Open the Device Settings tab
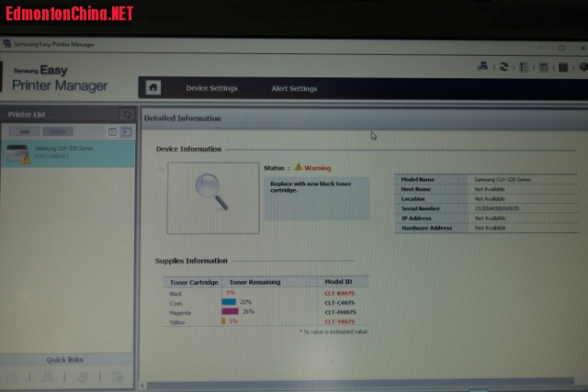The image size is (588, 392). click(211, 89)
